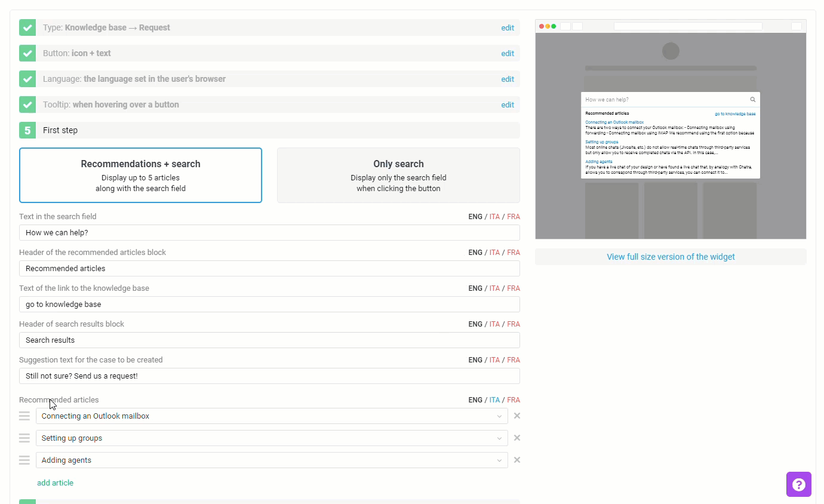Screen dimensions: 824x504
Task: Open View full size version of widget
Action: coord(671,257)
